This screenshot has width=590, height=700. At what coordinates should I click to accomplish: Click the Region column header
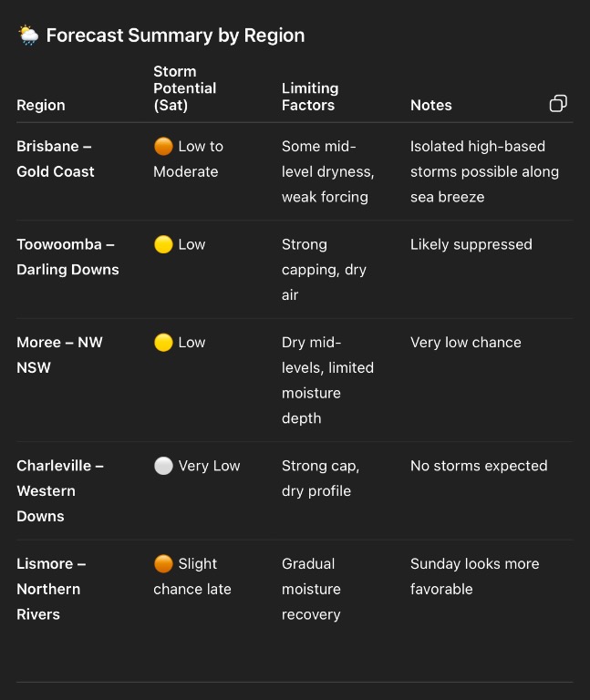coord(41,105)
